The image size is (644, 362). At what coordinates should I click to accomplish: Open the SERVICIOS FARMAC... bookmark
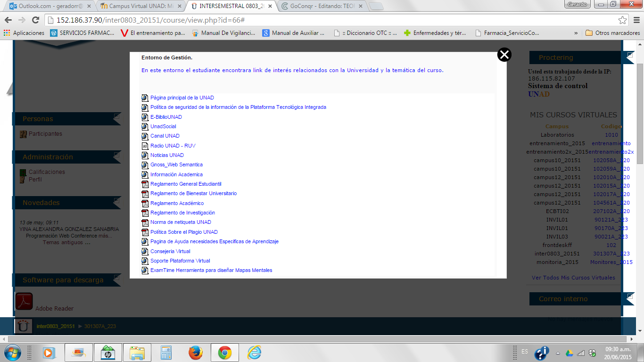coord(83,33)
